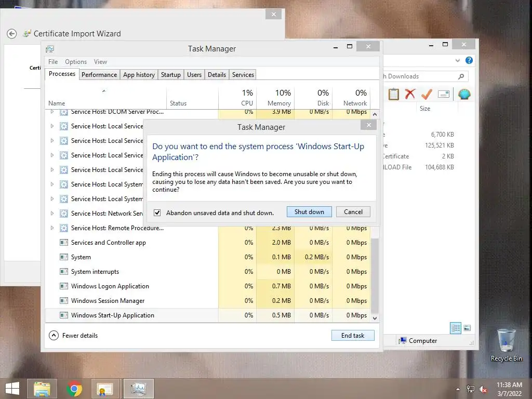
Task: Sort processes by Name column header
Action: (105, 98)
